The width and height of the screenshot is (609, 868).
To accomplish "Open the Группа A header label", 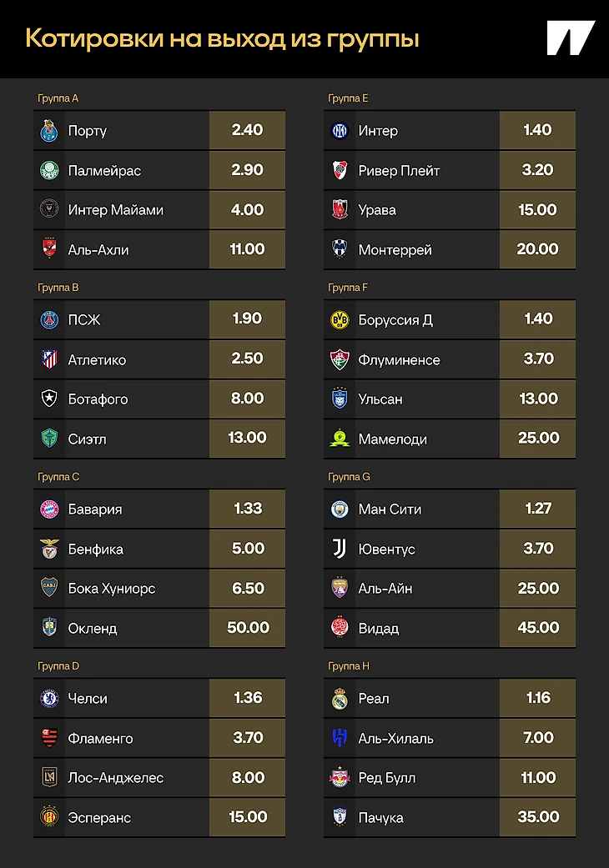I will (x=58, y=98).
